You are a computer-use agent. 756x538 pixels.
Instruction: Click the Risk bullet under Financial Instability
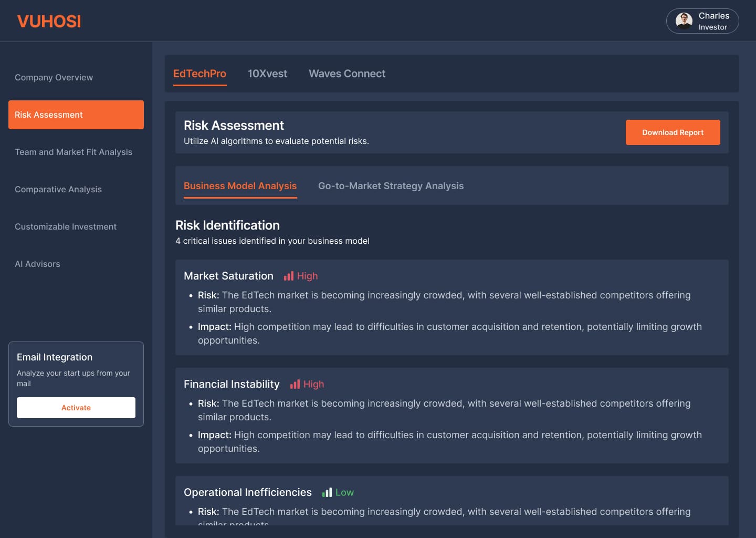pyautogui.click(x=444, y=410)
